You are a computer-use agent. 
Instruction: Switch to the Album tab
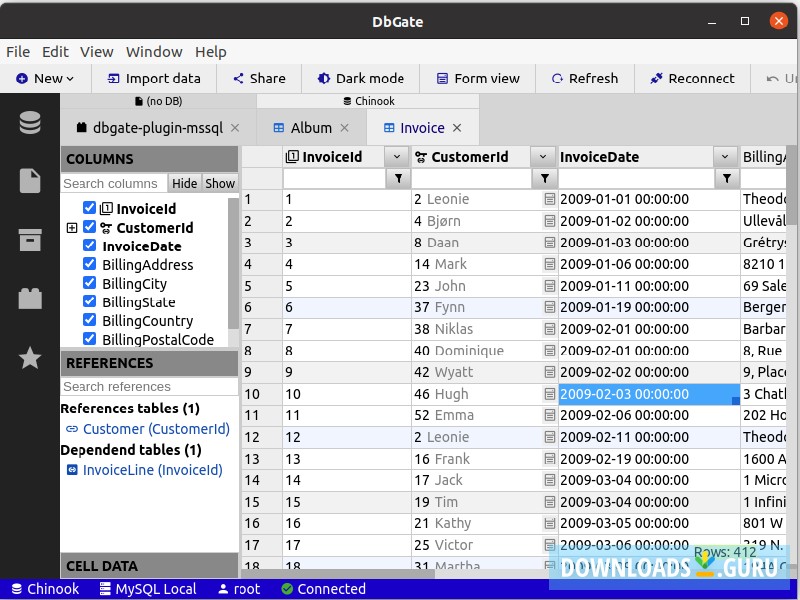(x=311, y=128)
